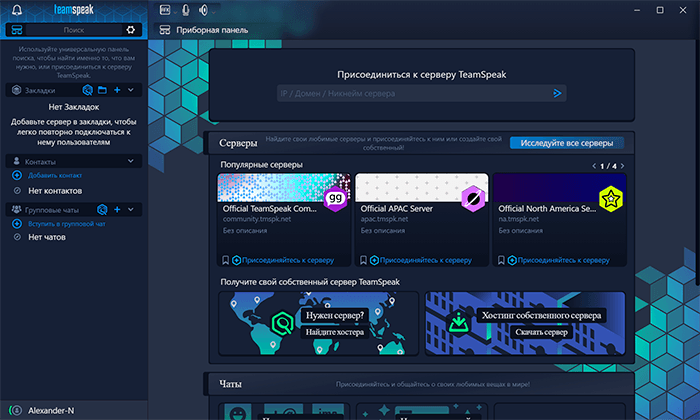Click the hoster search magnifier icon
The width and height of the screenshot is (700, 420).
282,323
